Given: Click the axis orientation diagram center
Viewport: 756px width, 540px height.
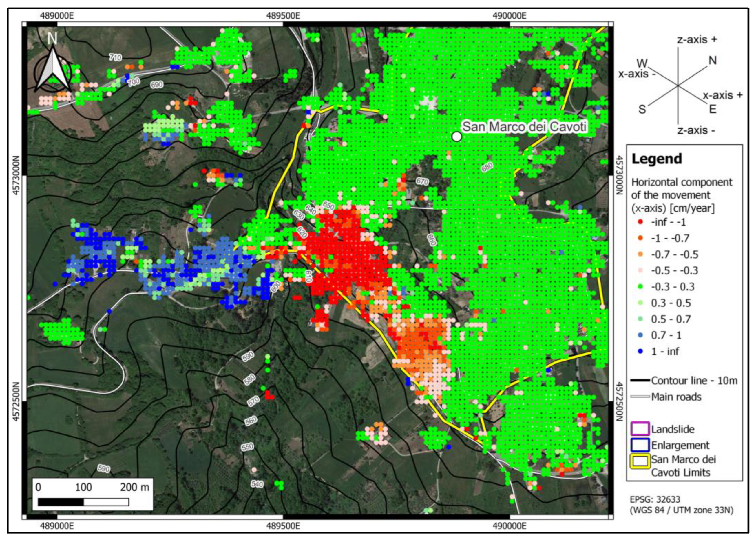Looking at the screenshot, I should pos(678,86).
